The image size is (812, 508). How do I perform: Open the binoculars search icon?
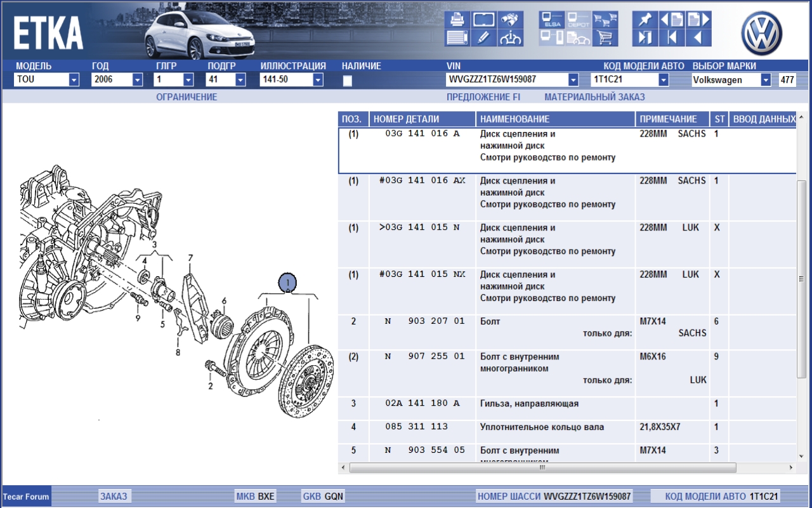pyautogui.click(x=511, y=19)
